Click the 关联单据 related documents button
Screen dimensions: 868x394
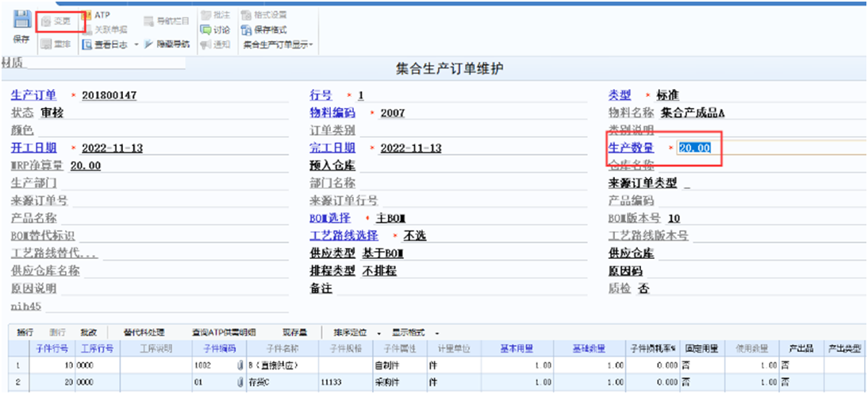(106, 30)
